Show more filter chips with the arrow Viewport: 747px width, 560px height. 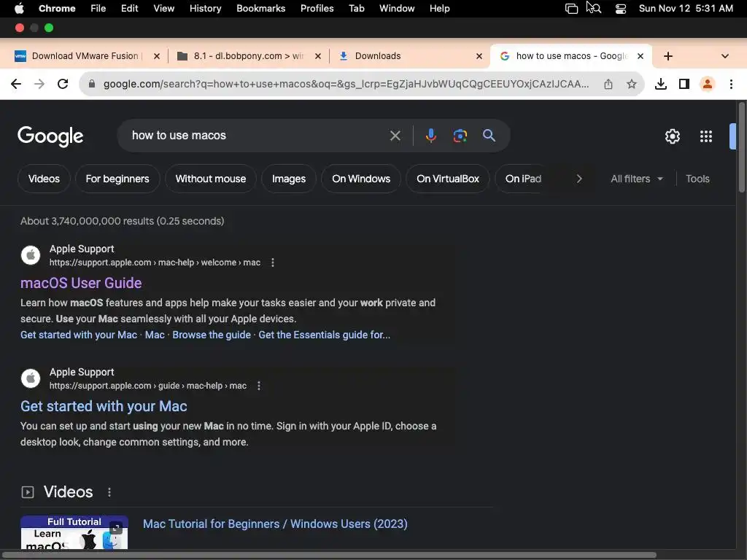pos(579,179)
